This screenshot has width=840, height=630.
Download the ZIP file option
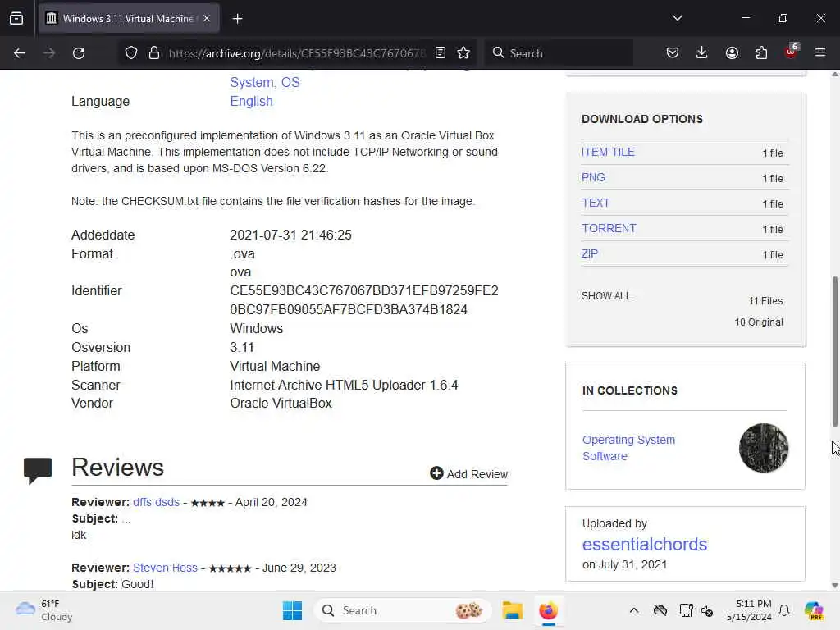(x=589, y=254)
